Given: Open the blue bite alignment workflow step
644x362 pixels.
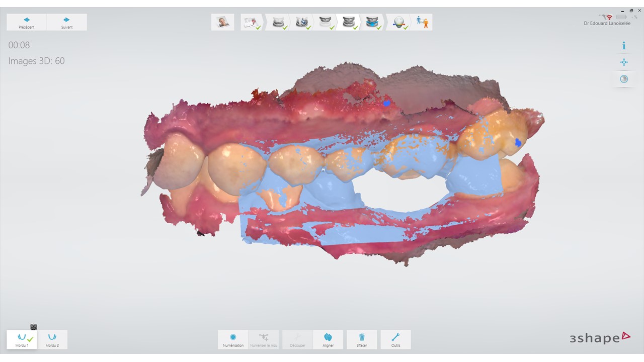Looking at the screenshot, I should pos(372,22).
